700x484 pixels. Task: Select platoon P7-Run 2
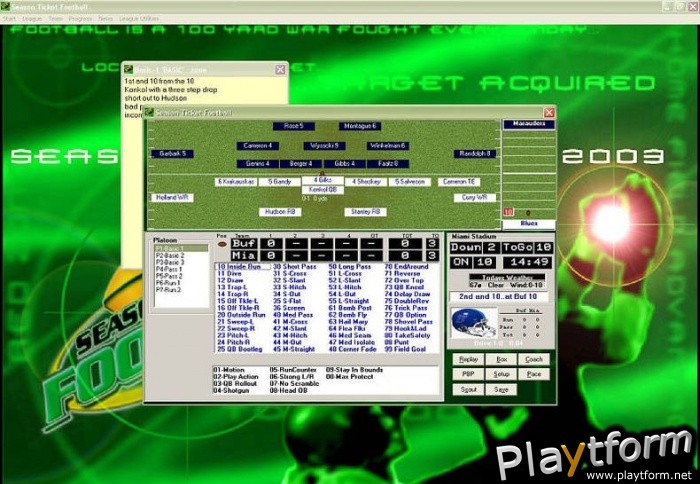tap(181, 290)
